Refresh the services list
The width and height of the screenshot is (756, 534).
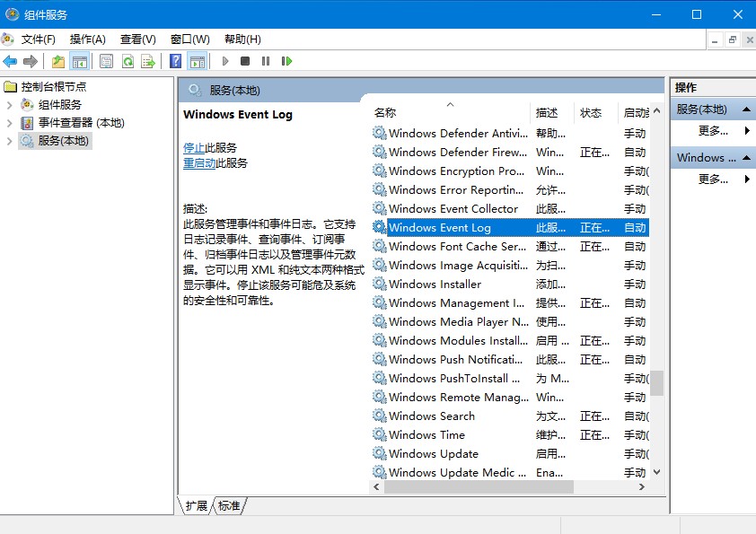[x=127, y=60]
